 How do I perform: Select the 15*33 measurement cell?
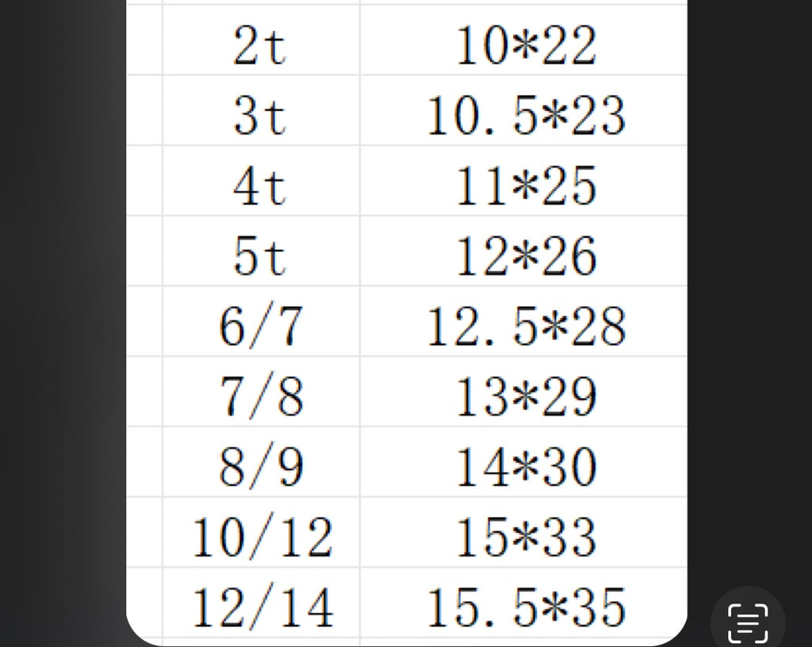[523, 533]
